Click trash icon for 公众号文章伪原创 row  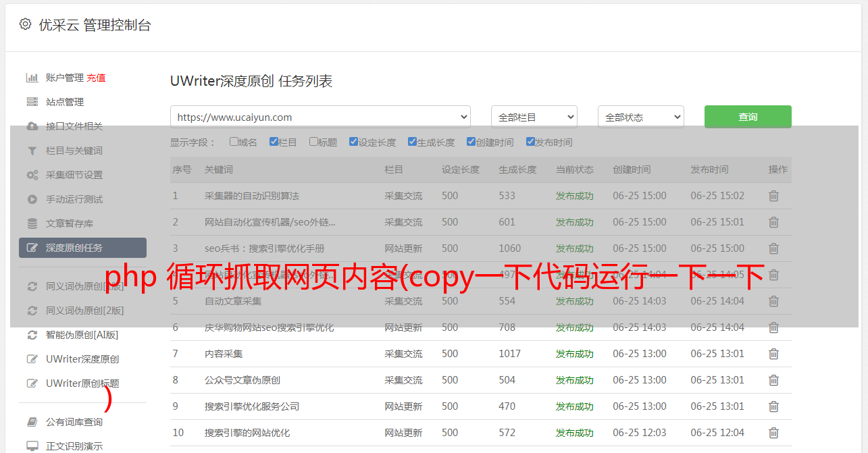click(773, 380)
